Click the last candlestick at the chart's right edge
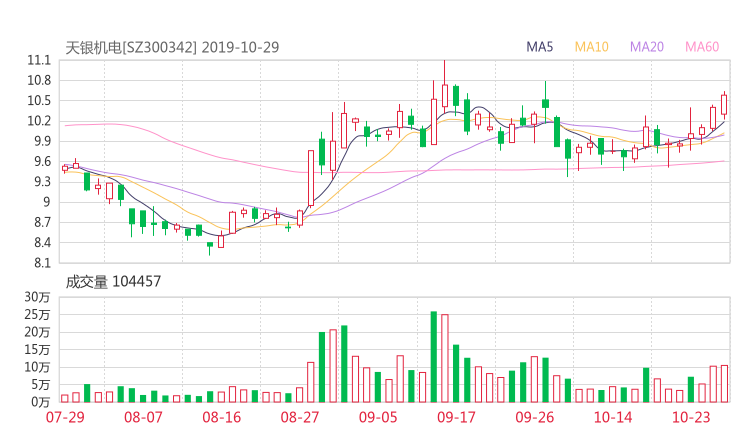The height and width of the screenshot is (440, 740). (724, 105)
